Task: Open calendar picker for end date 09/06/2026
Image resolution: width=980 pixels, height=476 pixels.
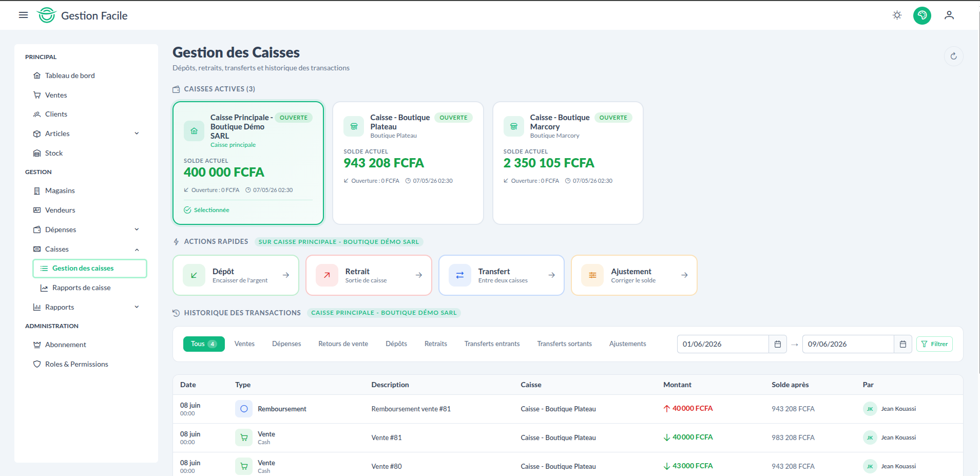Action: (903, 344)
